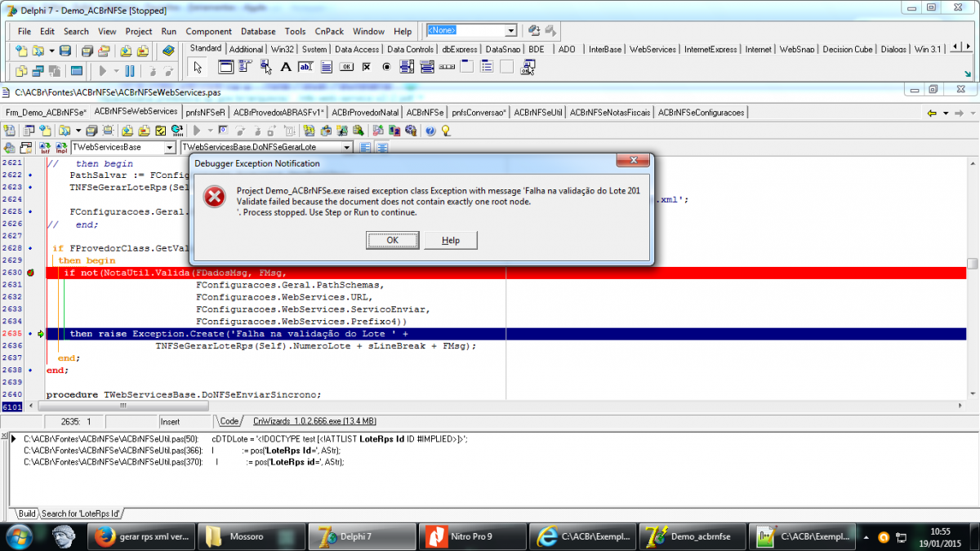Pick the ListBox component icon
Viewport: 980px width, 551px height.
click(x=406, y=67)
